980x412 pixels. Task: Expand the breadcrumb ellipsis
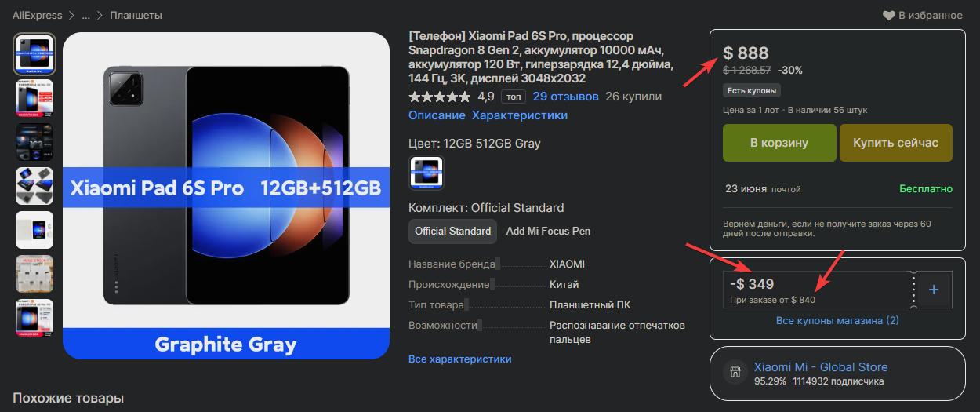pos(85,15)
